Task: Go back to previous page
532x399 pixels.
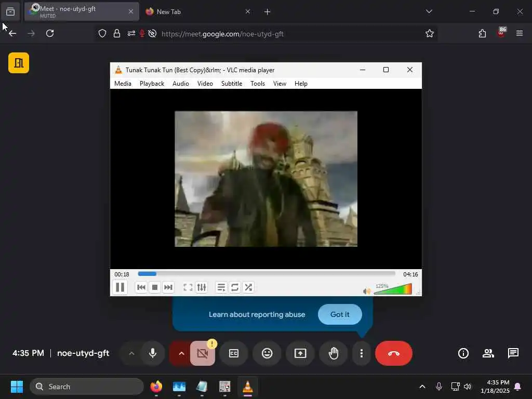Action: tap(12, 33)
